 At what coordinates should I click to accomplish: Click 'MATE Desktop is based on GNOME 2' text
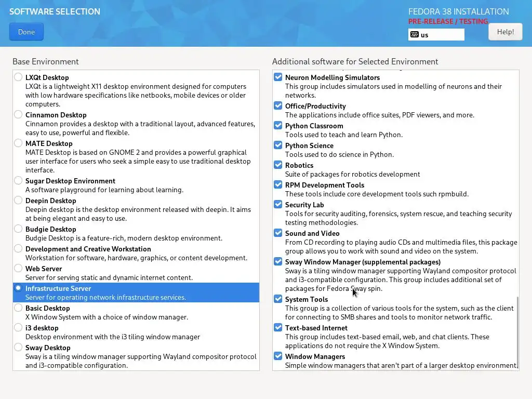(x=138, y=161)
